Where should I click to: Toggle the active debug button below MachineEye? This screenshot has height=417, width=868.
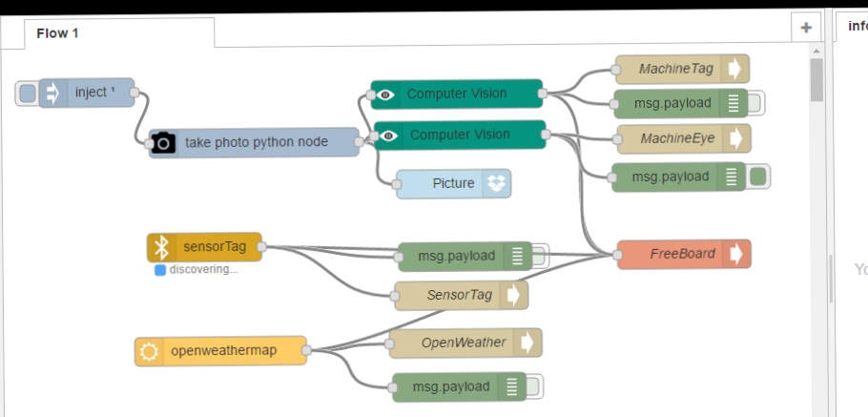click(x=758, y=177)
